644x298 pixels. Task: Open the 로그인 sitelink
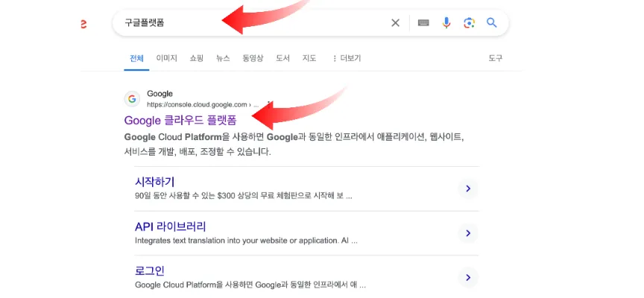(150, 271)
